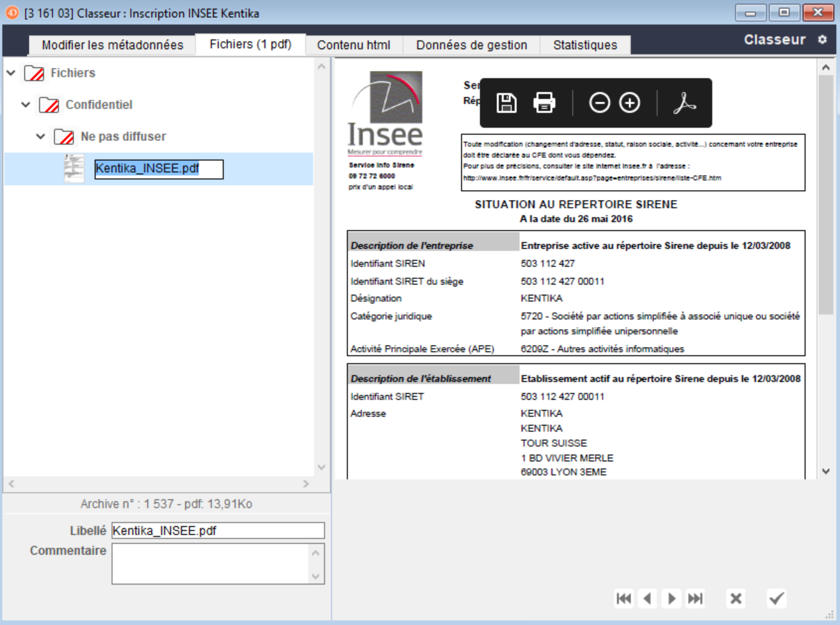Screen dimensions: 840x625
Task: Click the Fichiers tree label
Action: [x=73, y=73]
